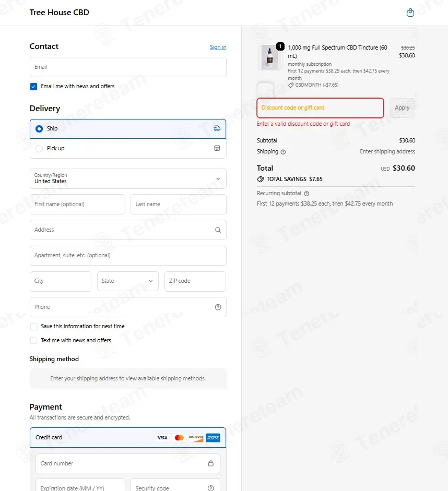Click the store pickup icon
The height and width of the screenshot is (491, 448).
(x=217, y=148)
